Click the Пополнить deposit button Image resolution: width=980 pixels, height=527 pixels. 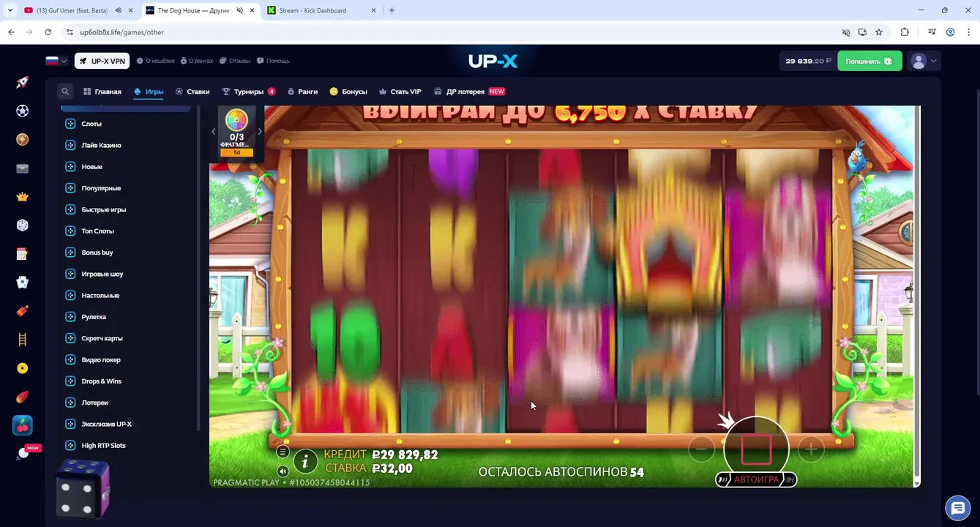pyautogui.click(x=869, y=61)
